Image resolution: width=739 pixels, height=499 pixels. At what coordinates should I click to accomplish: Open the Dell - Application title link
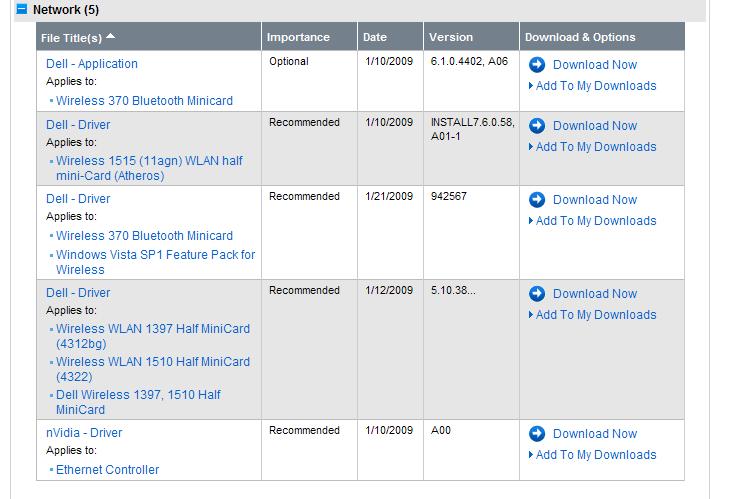coord(92,64)
